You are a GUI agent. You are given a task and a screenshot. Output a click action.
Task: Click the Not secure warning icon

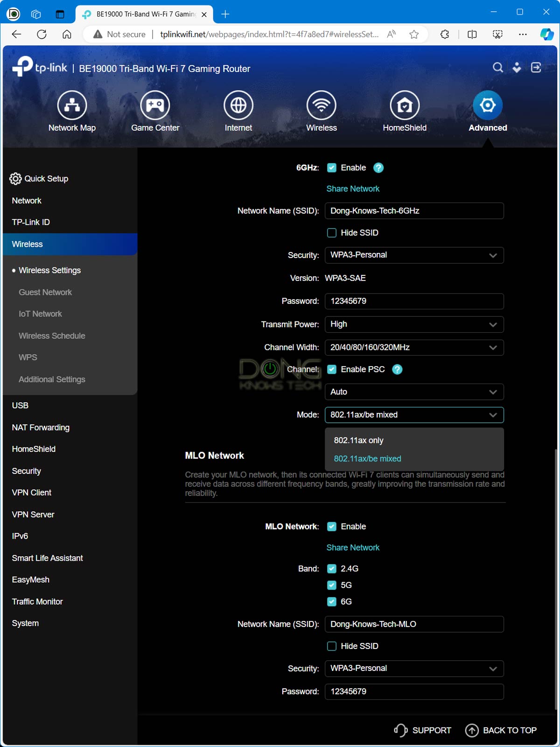click(98, 34)
